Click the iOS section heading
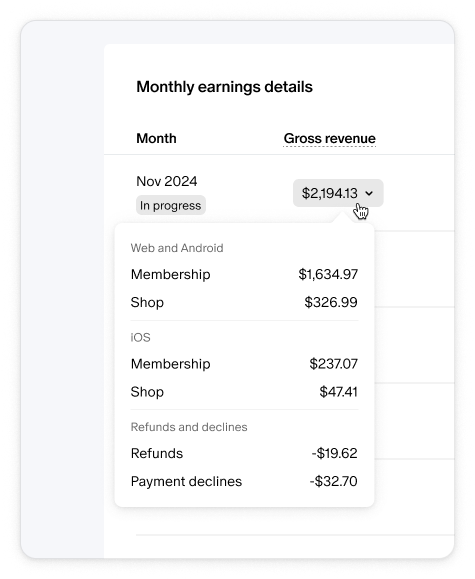 pos(140,337)
